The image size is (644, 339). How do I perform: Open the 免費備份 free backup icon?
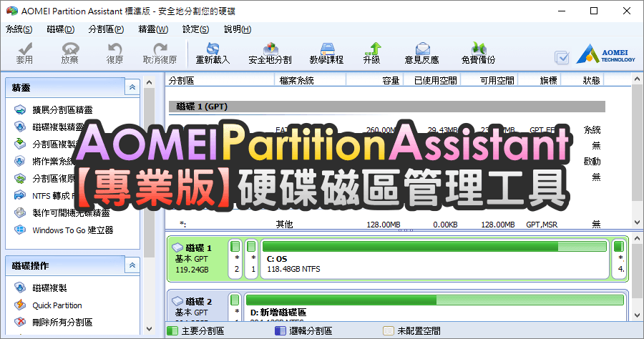coord(479,49)
